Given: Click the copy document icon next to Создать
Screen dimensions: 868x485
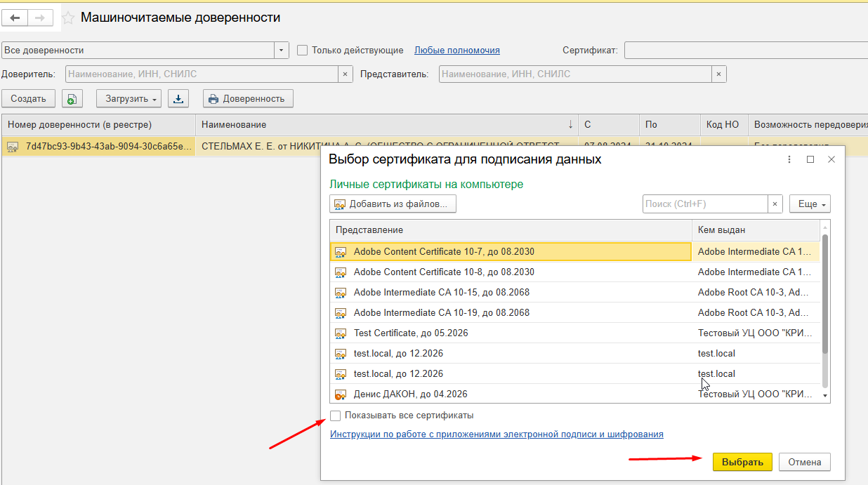Looking at the screenshot, I should tap(72, 99).
